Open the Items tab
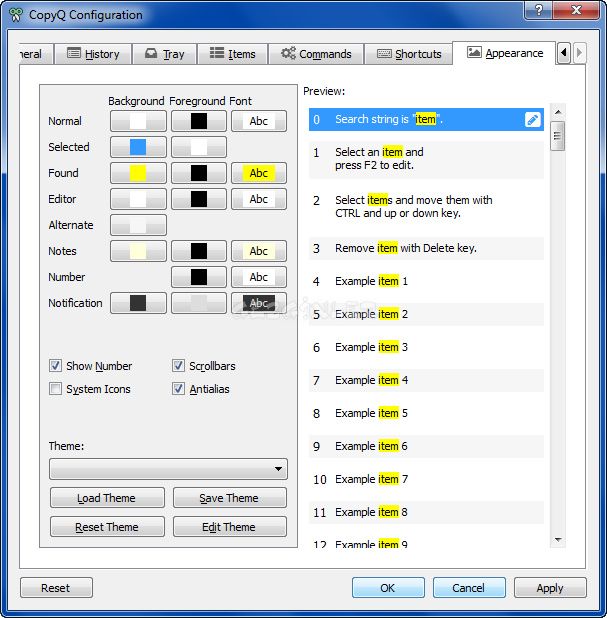The height and width of the screenshot is (618, 607). (x=233, y=54)
